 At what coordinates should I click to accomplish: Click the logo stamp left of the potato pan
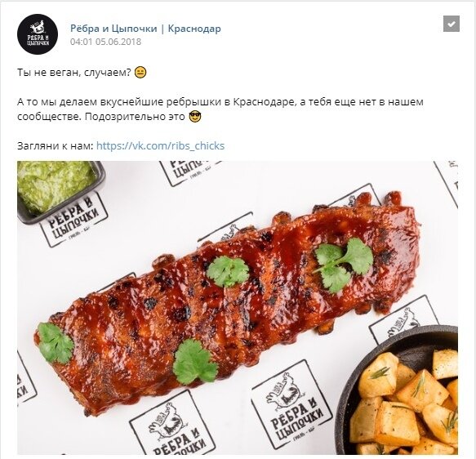click(291, 406)
